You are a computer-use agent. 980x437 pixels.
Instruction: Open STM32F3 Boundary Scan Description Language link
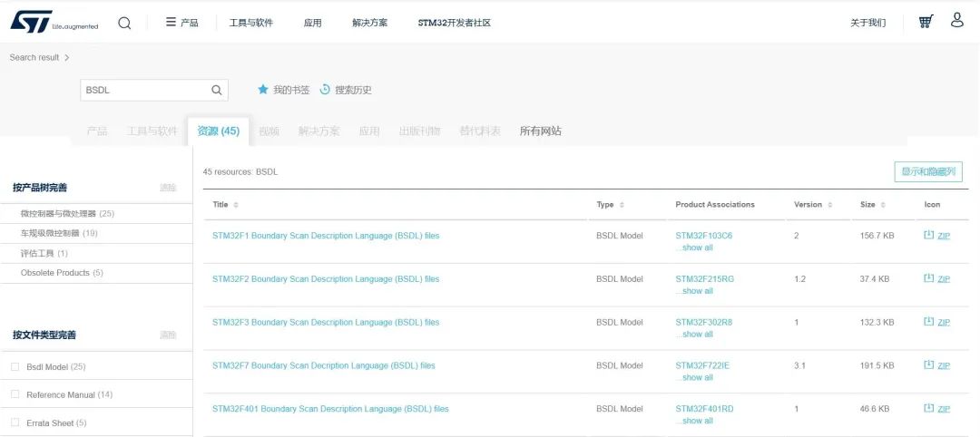(x=326, y=322)
